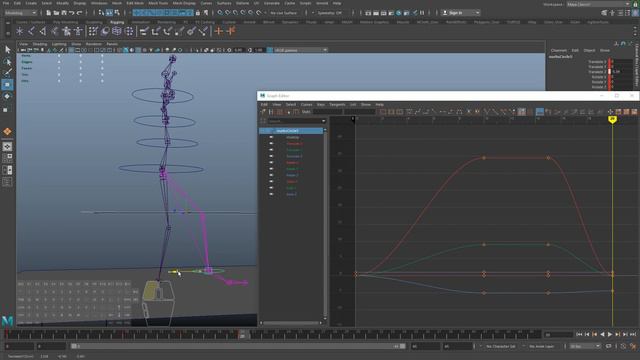Click Break Tangents icon in Graph Editor

click(487, 112)
